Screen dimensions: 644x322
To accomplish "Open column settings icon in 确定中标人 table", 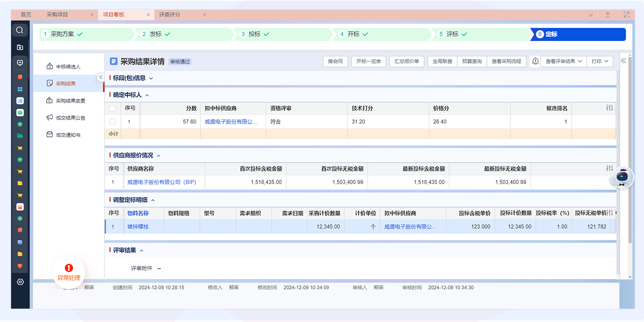I will point(609,108).
